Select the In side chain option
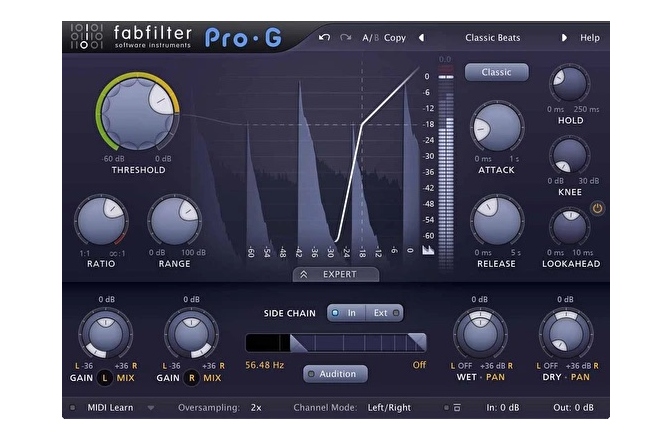 pos(346,313)
